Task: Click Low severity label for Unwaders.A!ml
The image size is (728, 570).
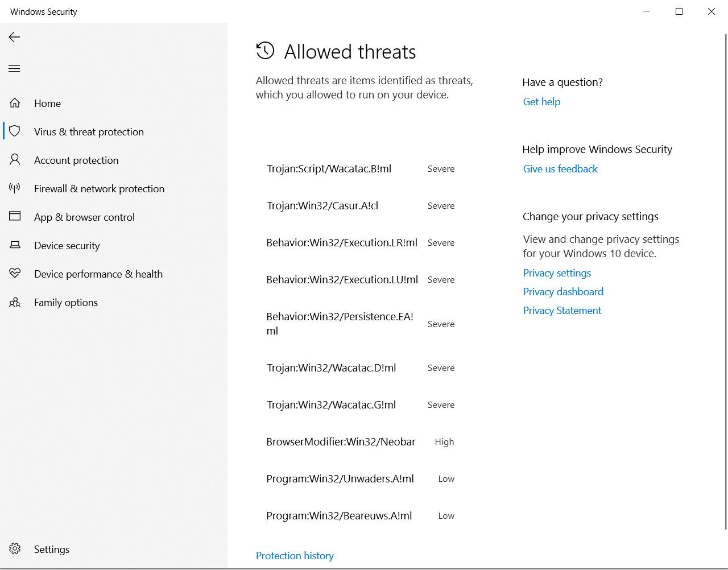Action: click(446, 479)
